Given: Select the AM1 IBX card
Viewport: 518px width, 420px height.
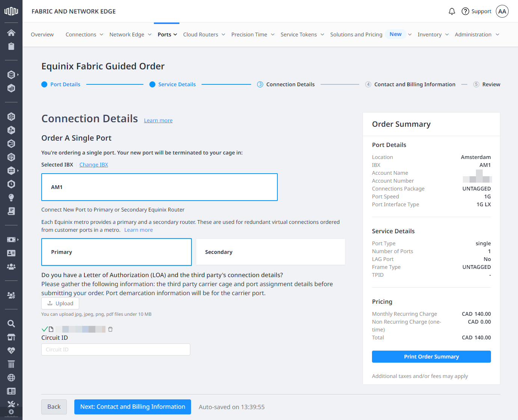Looking at the screenshot, I should click(x=160, y=187).
